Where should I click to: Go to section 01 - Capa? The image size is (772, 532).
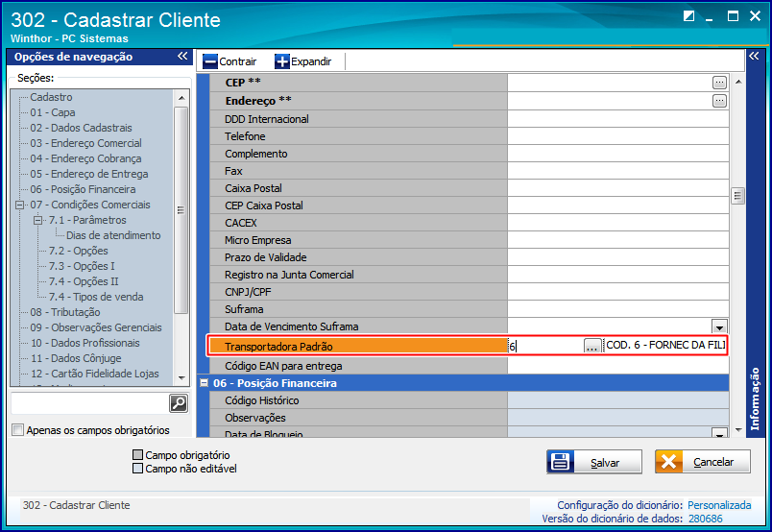coord(53,112)
